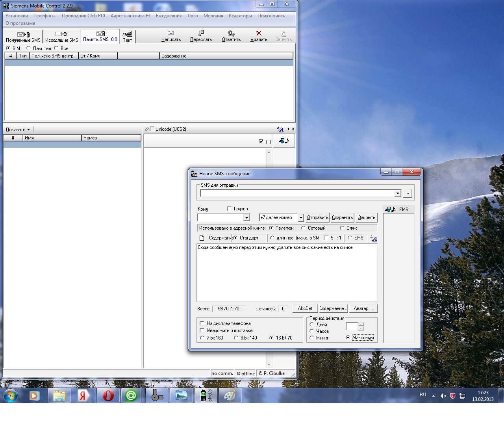504x436 pixels.
Task: Click the Имя column header
Action: 52,138
